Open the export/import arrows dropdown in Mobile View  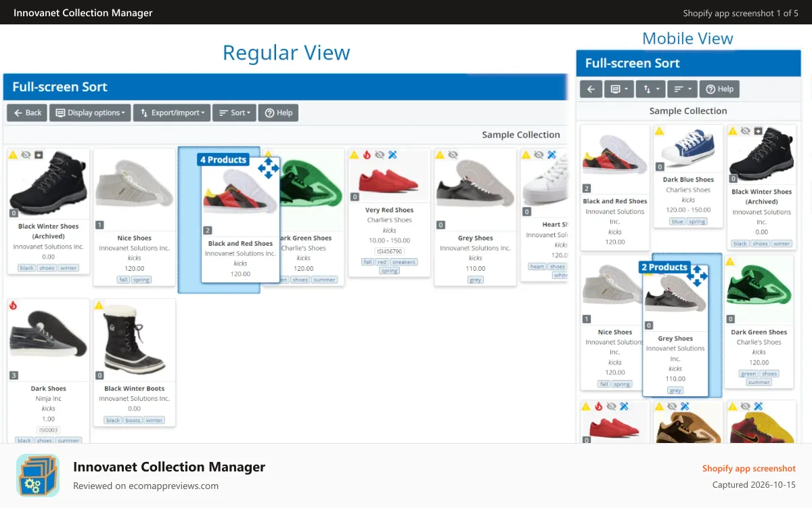click(651, 89)
